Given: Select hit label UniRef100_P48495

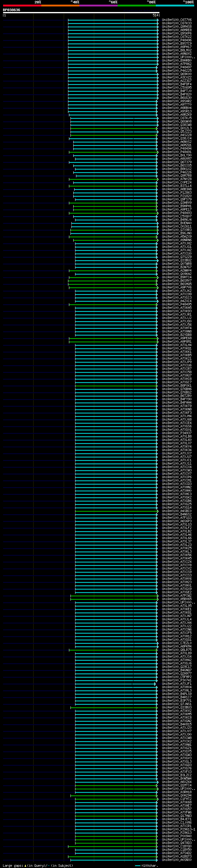Looking at the screenshot, I should pos(177,304).
